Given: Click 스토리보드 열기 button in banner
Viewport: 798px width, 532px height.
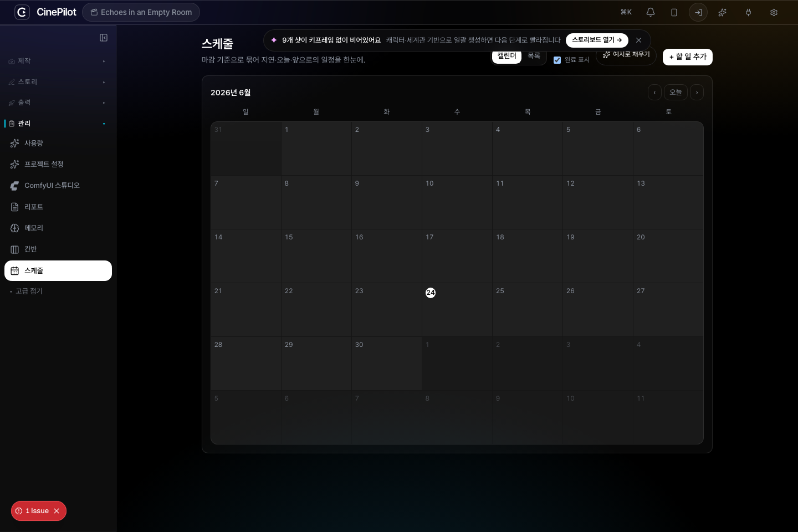Looking at the screenshot, I should [x=597, y=40].
